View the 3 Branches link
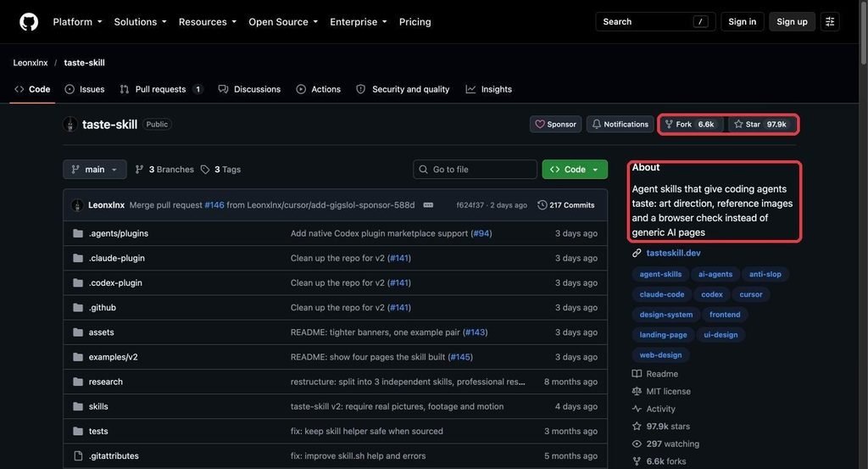 [165, 170]
